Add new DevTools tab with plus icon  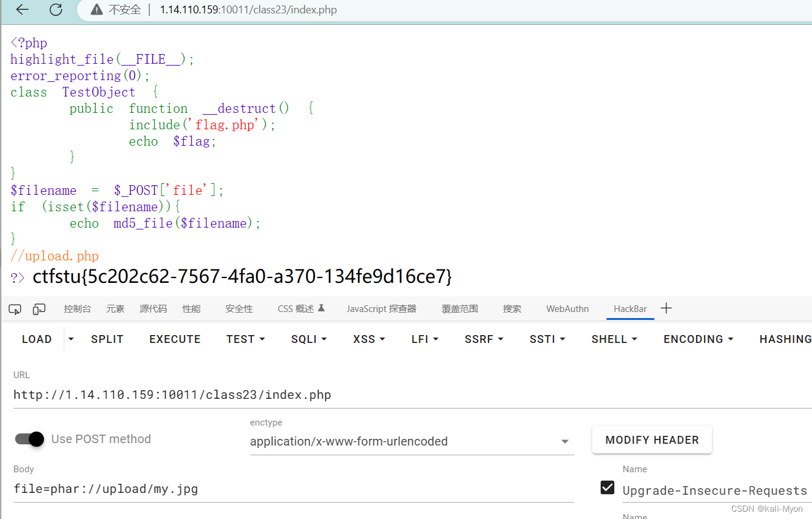click(x=666, y=308)
